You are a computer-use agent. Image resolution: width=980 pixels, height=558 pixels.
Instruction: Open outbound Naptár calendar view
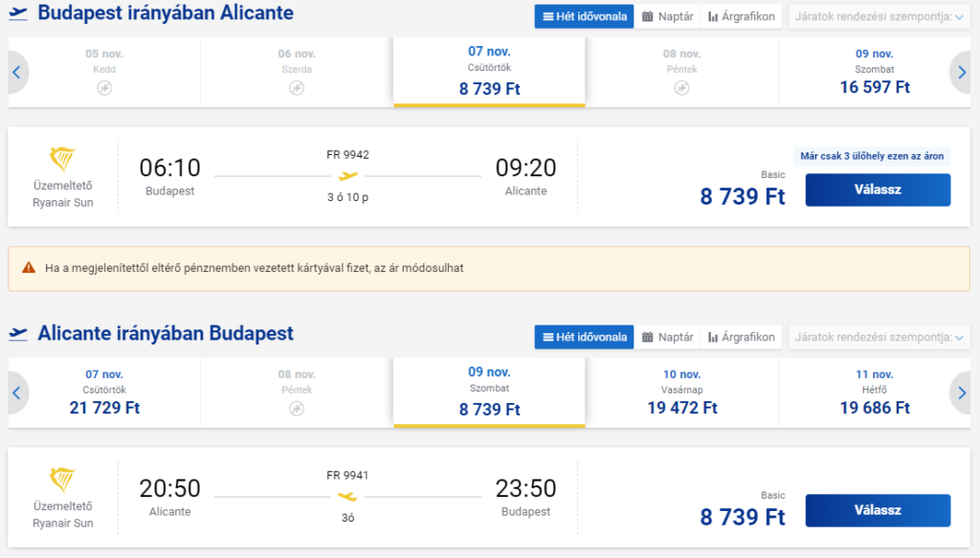(667, 16)
